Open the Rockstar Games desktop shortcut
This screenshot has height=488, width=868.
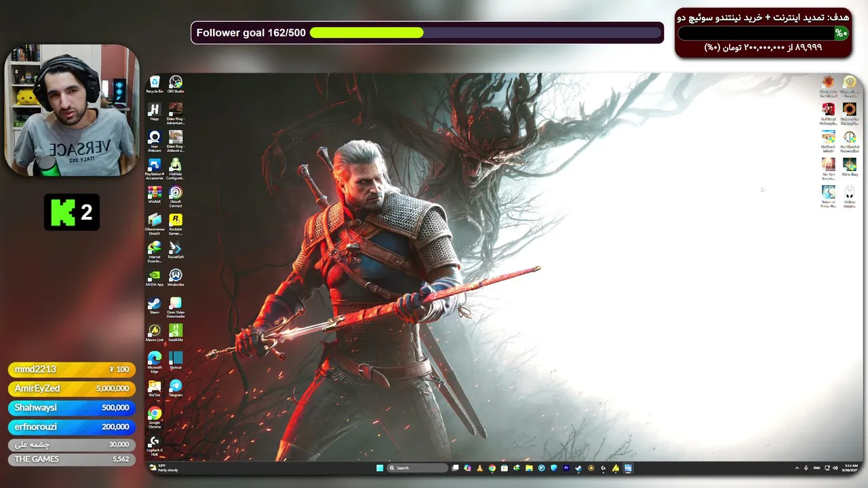pos(176,224)
